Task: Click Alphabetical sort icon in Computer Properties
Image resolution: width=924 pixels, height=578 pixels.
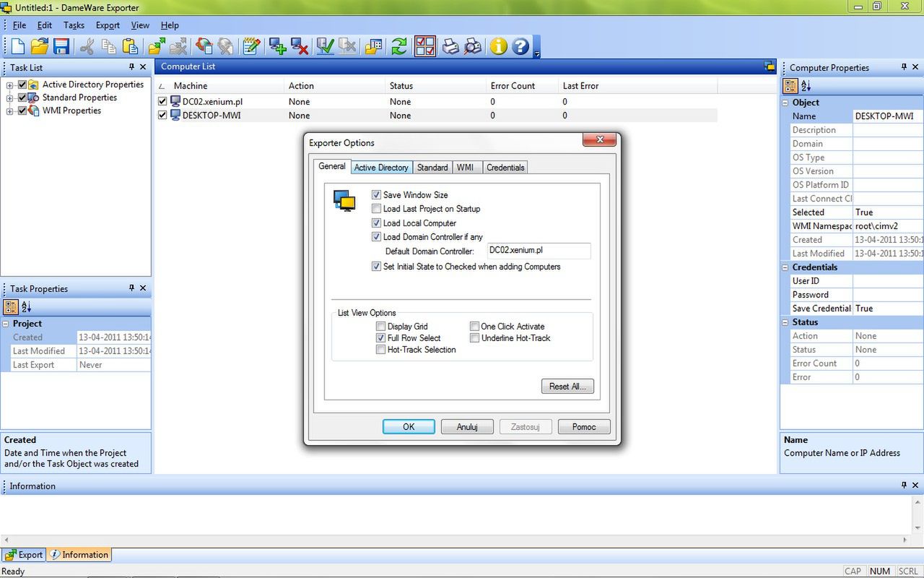Action: pos(806,86)
